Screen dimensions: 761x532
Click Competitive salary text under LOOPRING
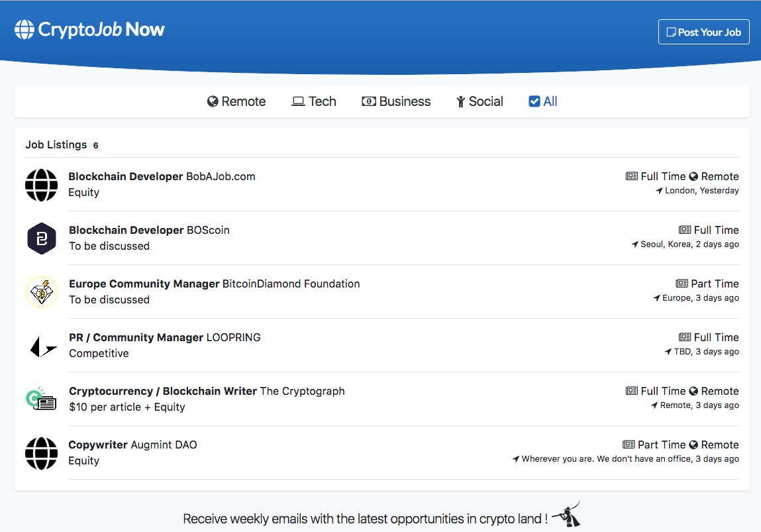[x=99, y=353]
